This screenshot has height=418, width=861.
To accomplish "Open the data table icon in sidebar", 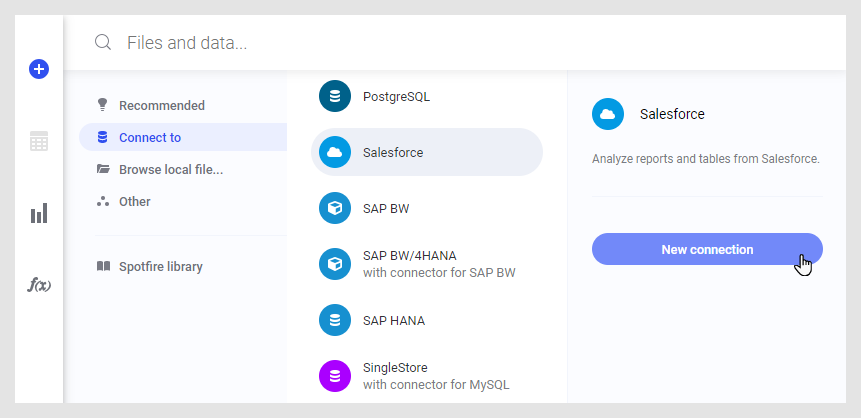I will tap(39, 141).
